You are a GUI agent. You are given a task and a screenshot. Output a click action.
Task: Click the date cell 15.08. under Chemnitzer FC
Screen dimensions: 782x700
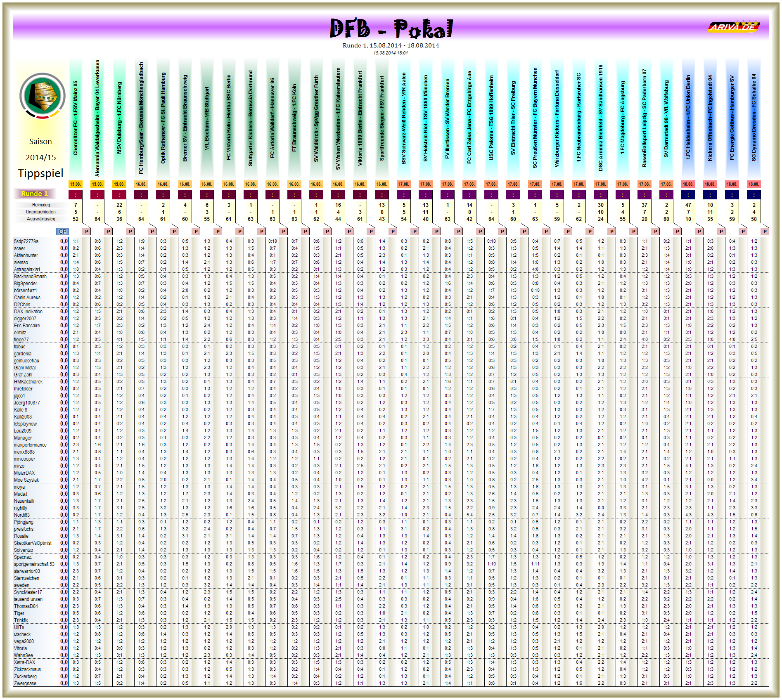coord(76,184)
